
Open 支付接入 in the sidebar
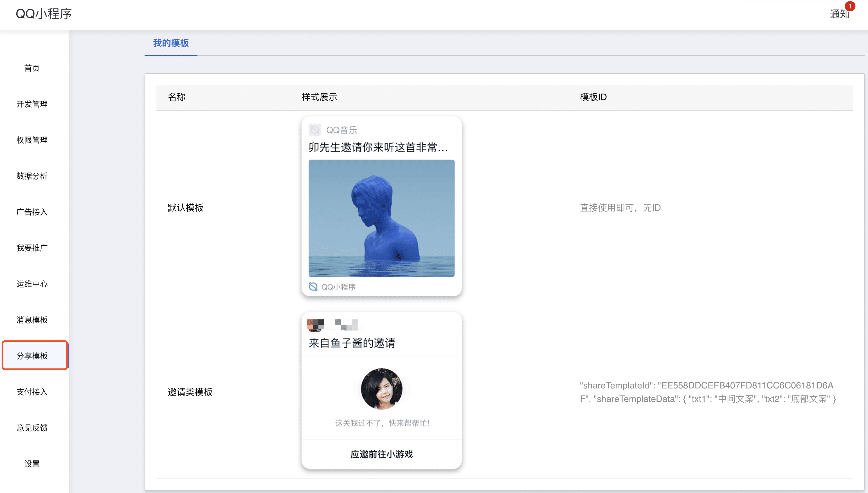coord(32,392)
